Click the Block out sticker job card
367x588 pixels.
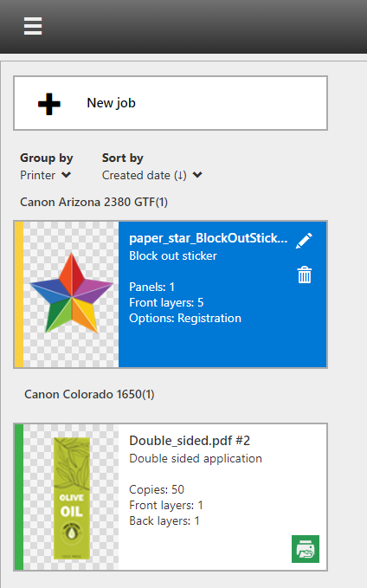pyautogui.click(x=171, y=294)
